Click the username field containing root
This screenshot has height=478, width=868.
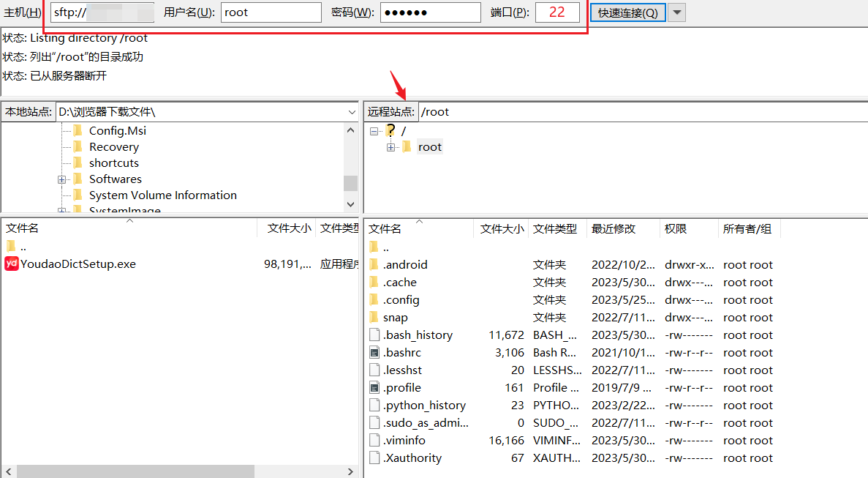271,12
